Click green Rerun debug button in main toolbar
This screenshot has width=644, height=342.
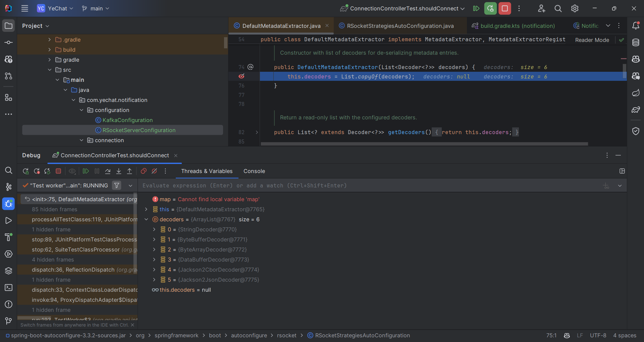[x=490, y=8]
